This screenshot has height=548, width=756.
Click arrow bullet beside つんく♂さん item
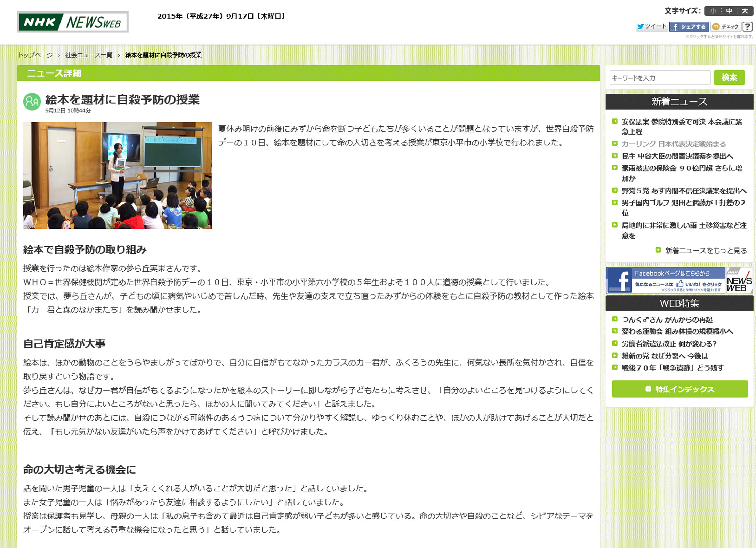pos(614,319)
